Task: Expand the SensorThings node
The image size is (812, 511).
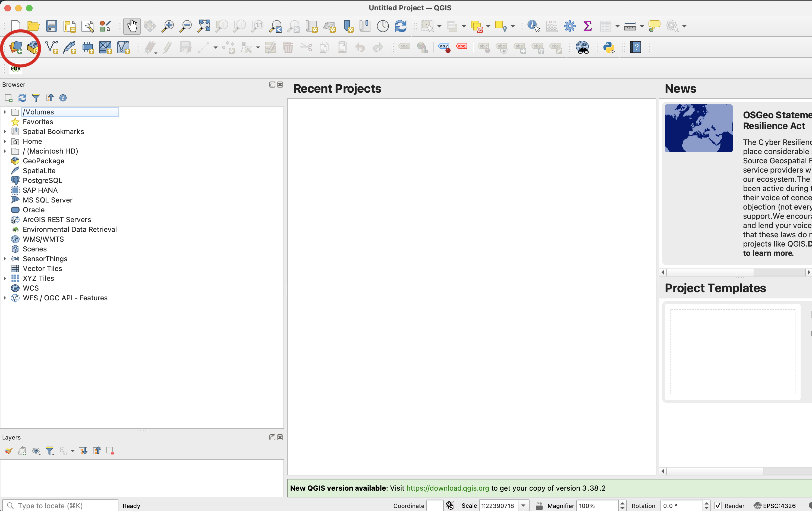Action: pos(5,258)
